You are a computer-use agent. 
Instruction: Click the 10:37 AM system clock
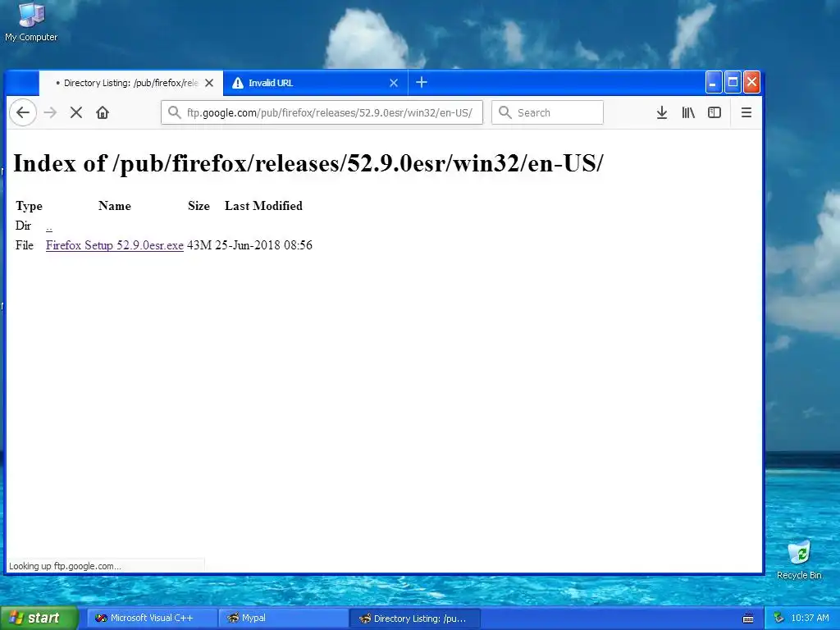(x=810, y=619)
